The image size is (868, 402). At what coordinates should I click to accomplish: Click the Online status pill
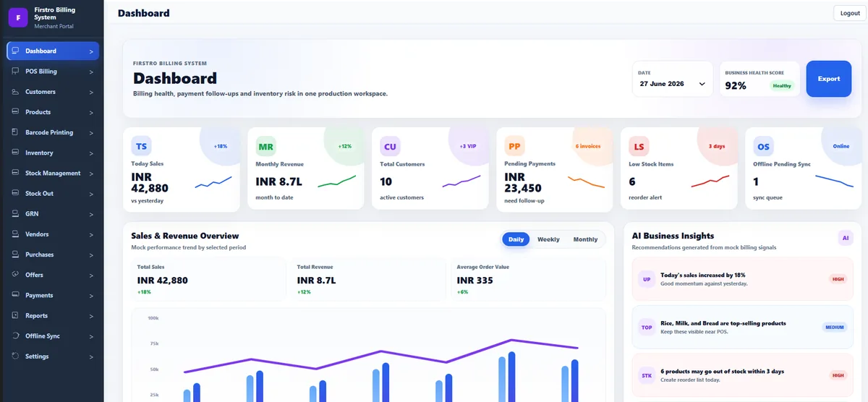click(841, 146)
